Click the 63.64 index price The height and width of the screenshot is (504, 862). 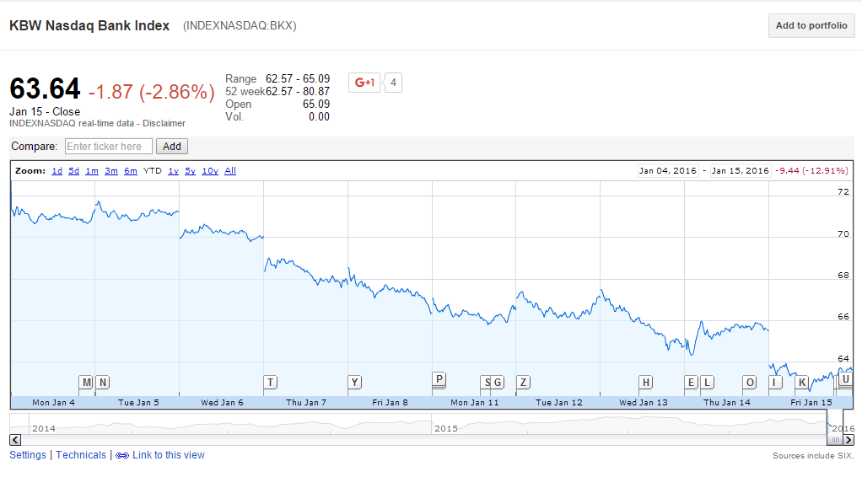click(x=45, y=89)
